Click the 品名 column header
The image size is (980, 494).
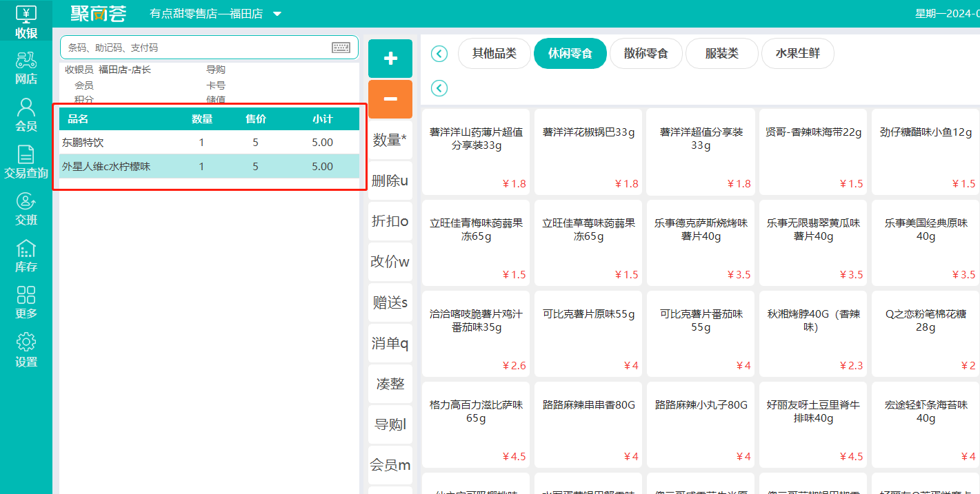tap(78, 119)
